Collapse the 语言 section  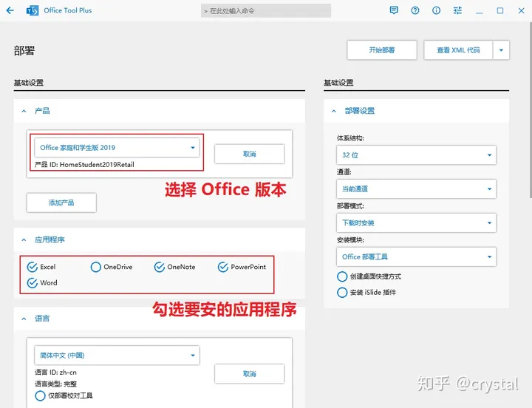coord(24,319)
